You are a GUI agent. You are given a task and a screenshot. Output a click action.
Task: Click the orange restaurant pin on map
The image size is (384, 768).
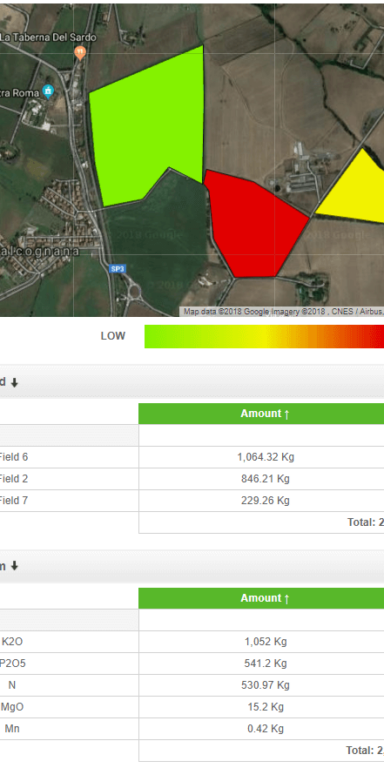tap(80, 52)
